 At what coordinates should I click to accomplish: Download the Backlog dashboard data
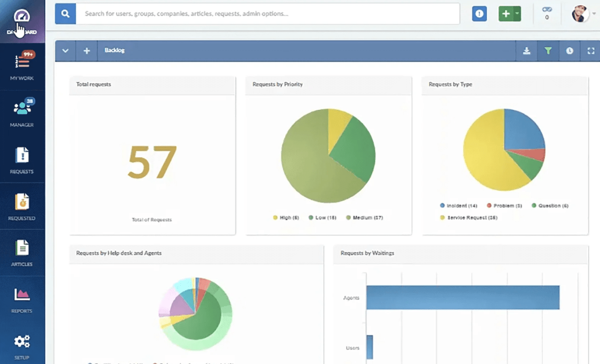tap(526, 50)
